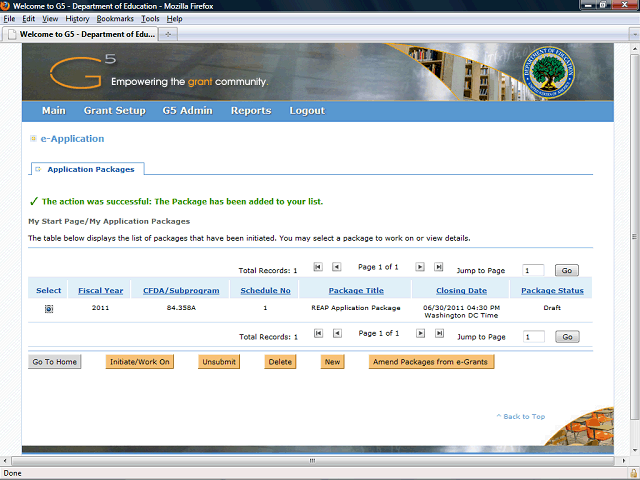The image size is (640, 480).
Task: Click the horizontal scrollbar right arrow
Action: pos(623,461)
